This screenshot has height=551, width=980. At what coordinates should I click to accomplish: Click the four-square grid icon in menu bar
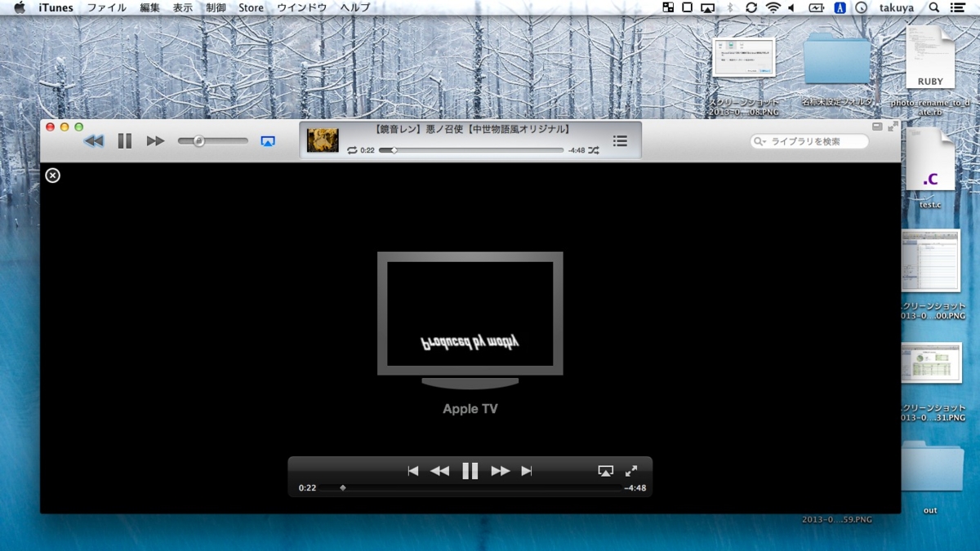(x=668, y=7)
